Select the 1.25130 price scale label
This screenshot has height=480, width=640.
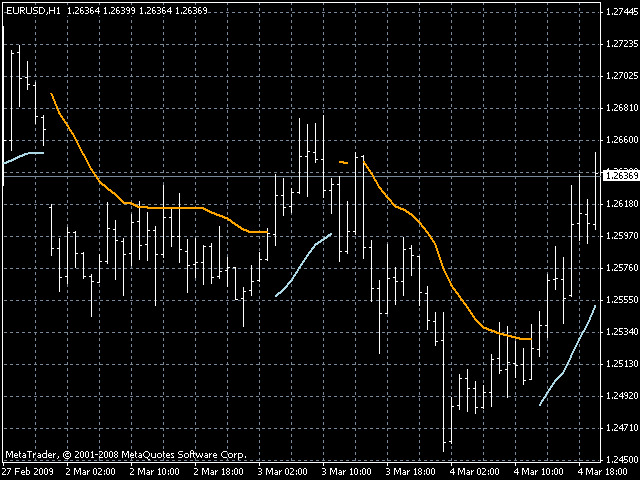(x=622, y=364)
